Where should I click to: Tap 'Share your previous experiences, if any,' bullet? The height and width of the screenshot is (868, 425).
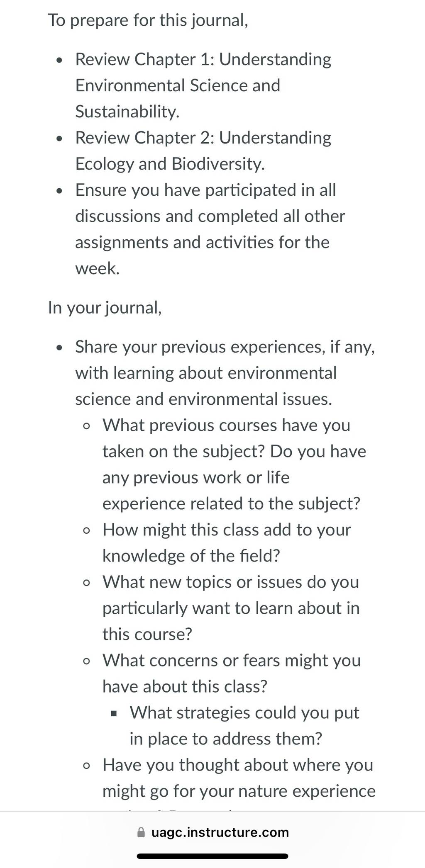(225, 347)
